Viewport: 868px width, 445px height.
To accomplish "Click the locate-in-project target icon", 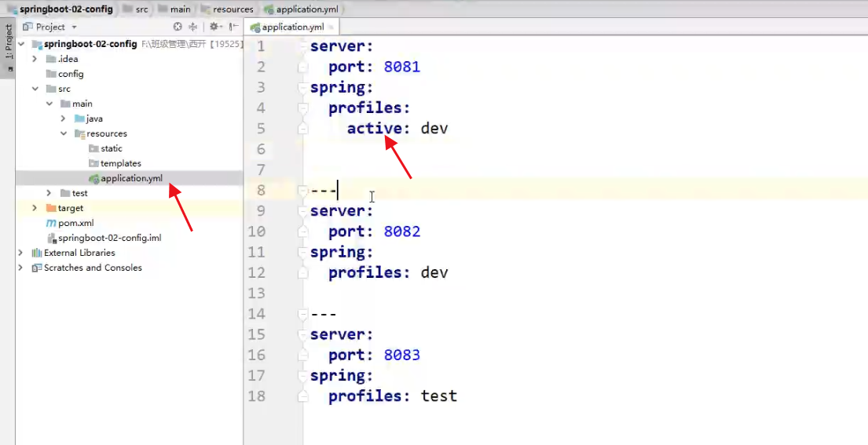I will click(x=178, y=27).
